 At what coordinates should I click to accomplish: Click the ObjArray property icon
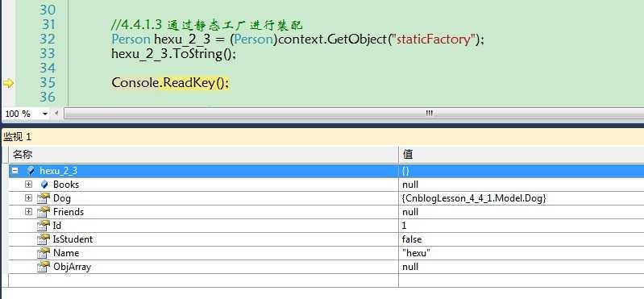click(x=44, y=267)
